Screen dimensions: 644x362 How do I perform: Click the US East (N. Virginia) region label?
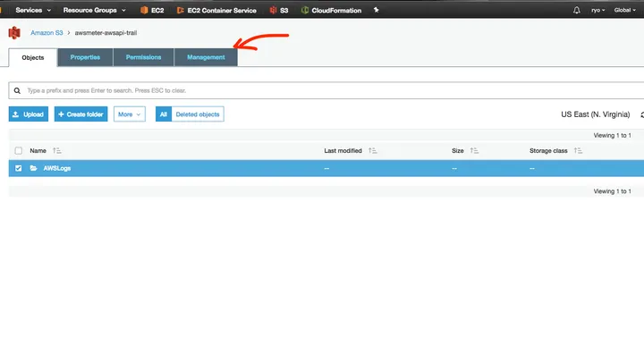point(596,114)
